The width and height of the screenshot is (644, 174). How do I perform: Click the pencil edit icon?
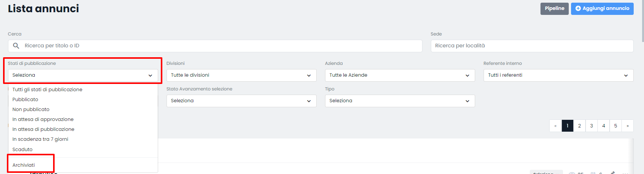pos(613,173)
